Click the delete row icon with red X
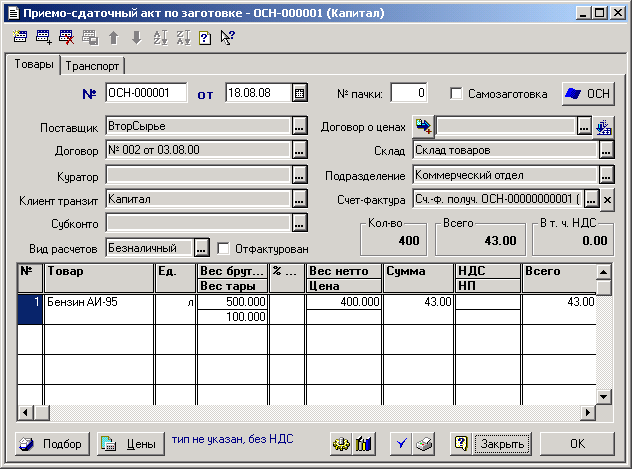This screenshot has width=632, height=469. click(x=66, y=38)
